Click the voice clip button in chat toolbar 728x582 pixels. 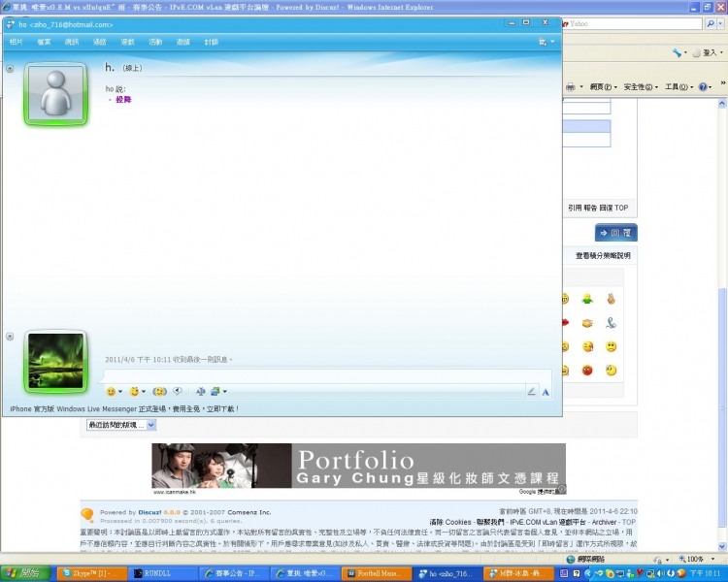[178, 391]
